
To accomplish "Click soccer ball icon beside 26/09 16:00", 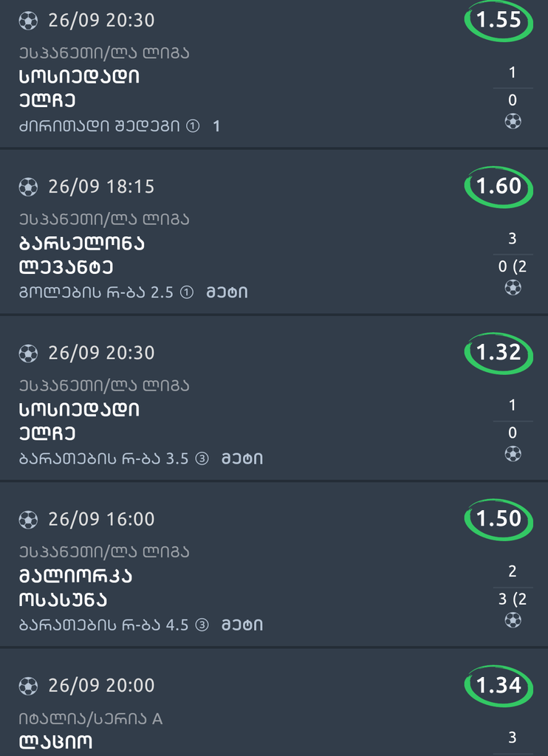I will [28, 520].
